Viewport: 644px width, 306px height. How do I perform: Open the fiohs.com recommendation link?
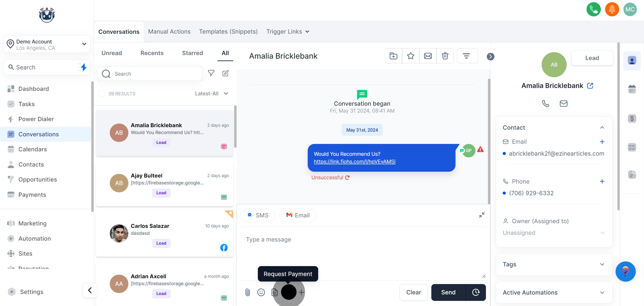click(354, 162)
